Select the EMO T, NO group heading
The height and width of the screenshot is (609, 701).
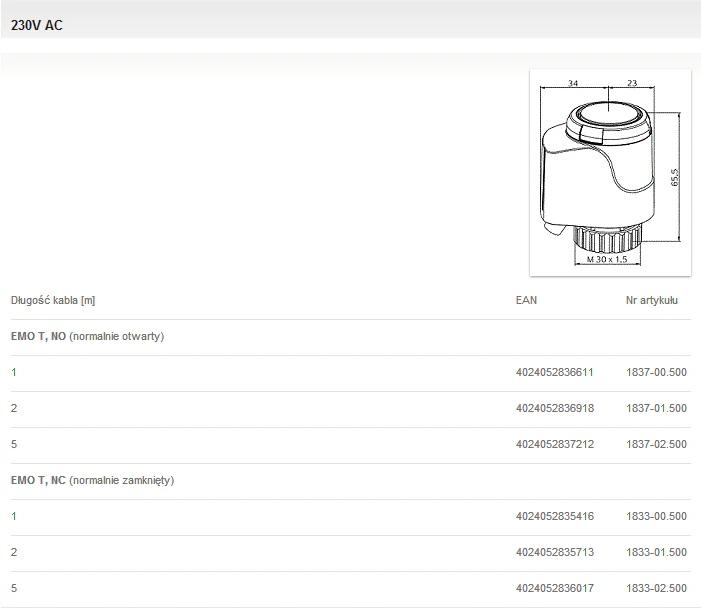pos(88,336)
